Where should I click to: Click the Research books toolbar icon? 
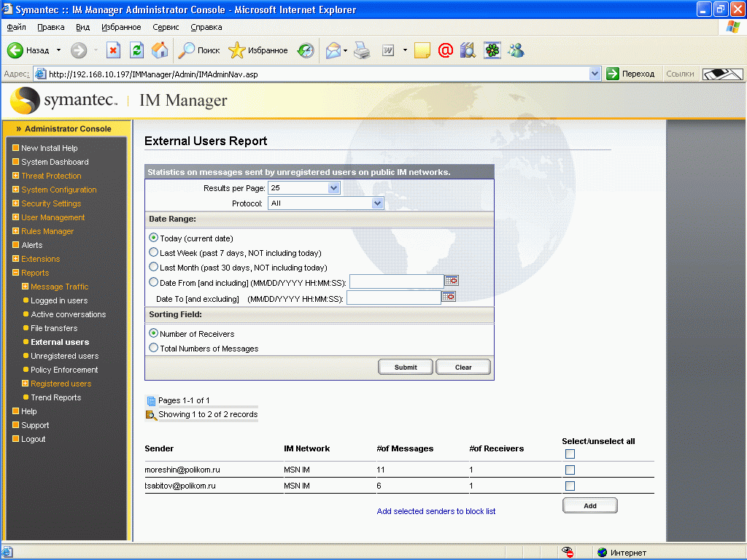pos(468,50)
